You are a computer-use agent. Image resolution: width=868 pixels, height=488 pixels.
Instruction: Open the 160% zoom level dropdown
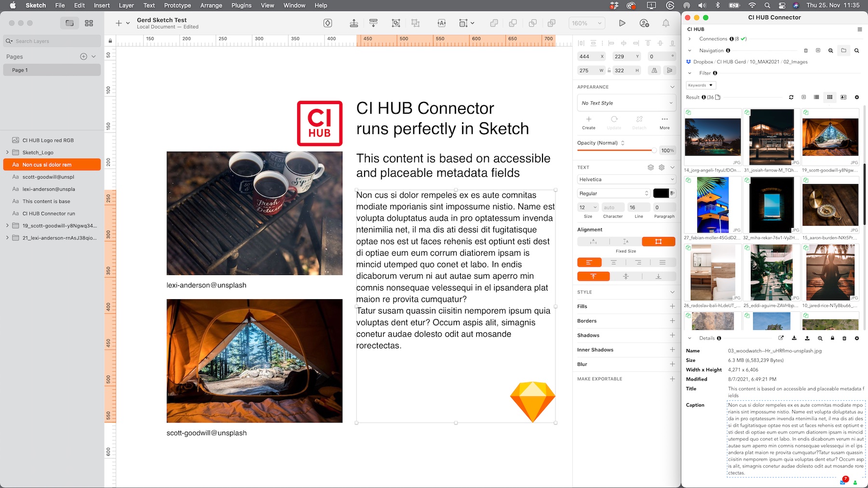(587, 23)
